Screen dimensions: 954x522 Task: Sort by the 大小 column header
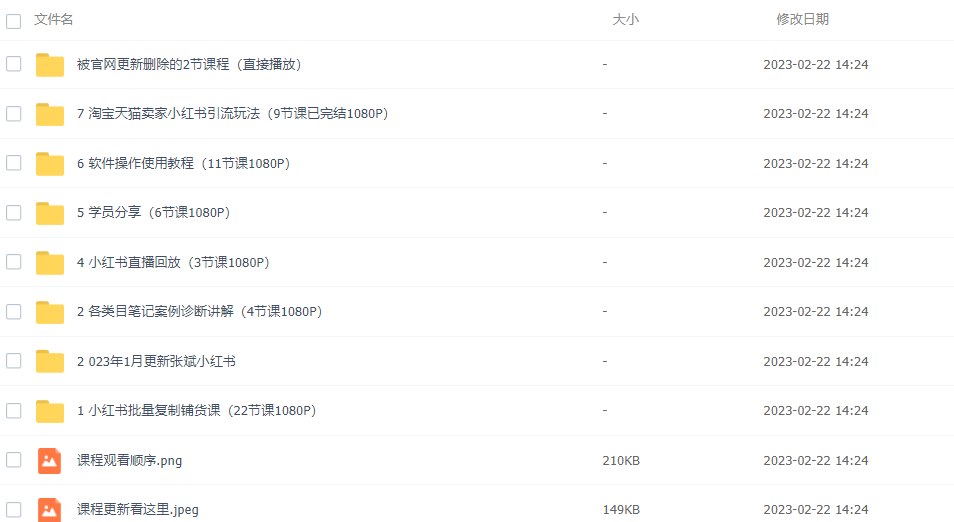pyautogui.click(x=625, y=19)
